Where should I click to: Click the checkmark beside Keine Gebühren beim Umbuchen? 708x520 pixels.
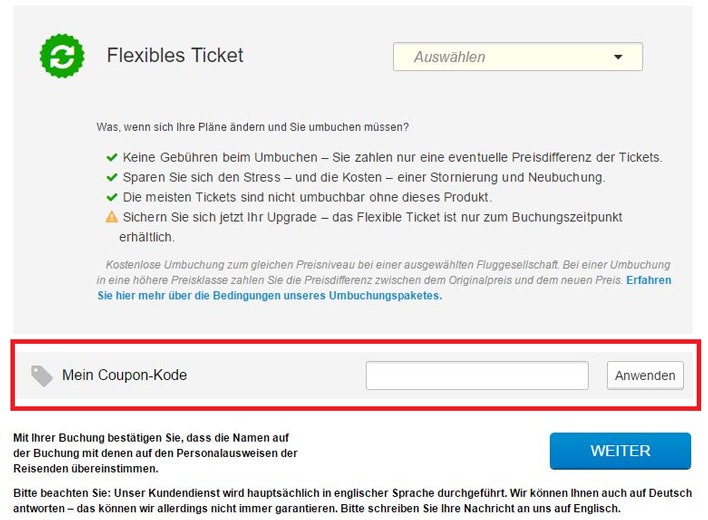pos(112,158)
